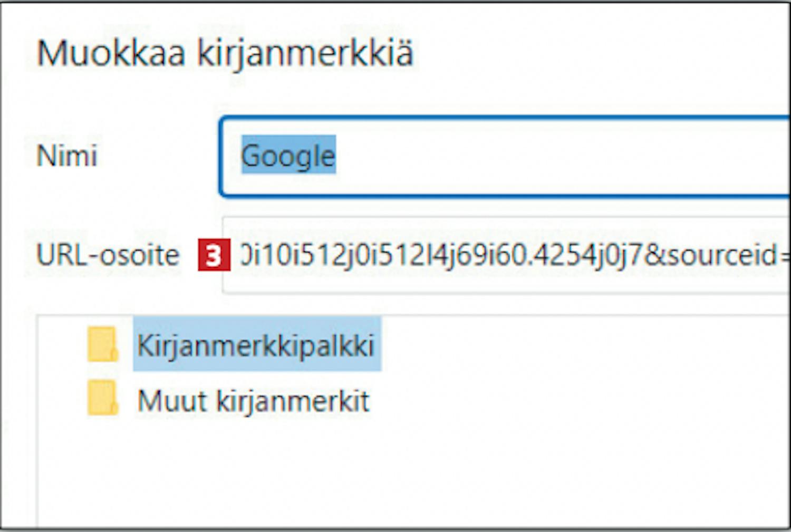Viewport: 791px width, 532px height.
Task: Focus the URL-osoite address field
Action: pos(506,255)
